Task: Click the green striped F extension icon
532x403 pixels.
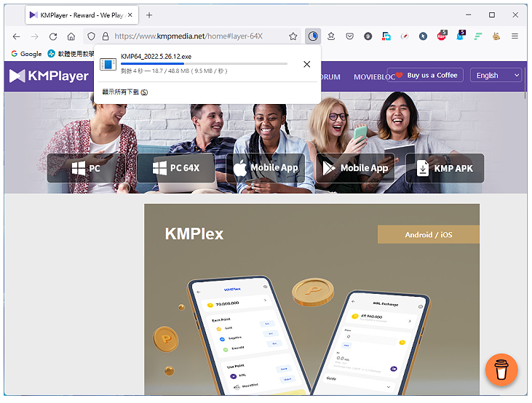Action: 478,36
